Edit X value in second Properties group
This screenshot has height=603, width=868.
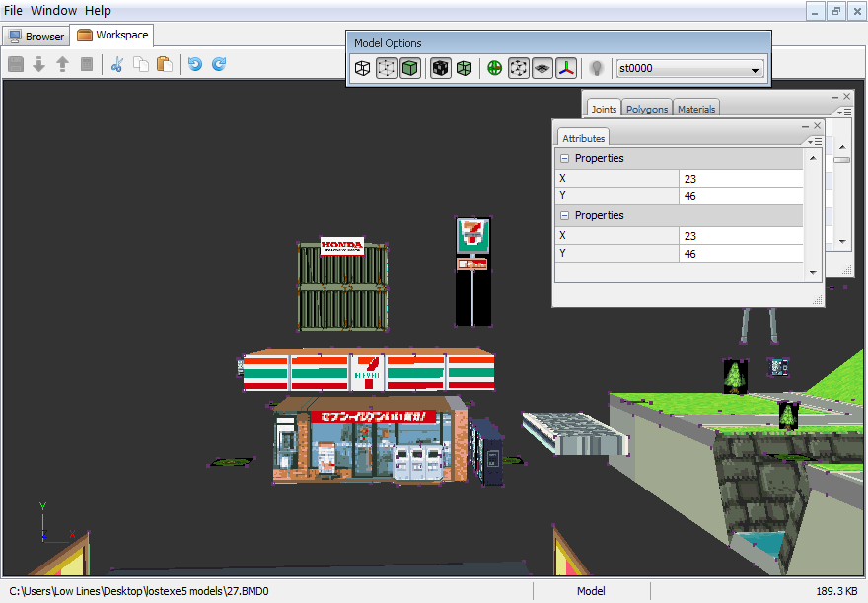(741, 236)
